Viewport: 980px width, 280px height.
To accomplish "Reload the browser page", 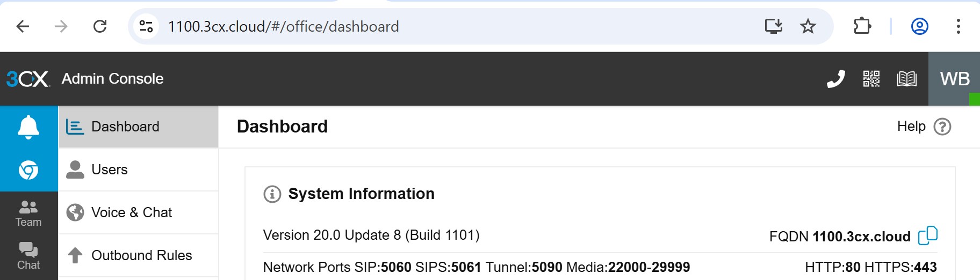I will 100,26.
